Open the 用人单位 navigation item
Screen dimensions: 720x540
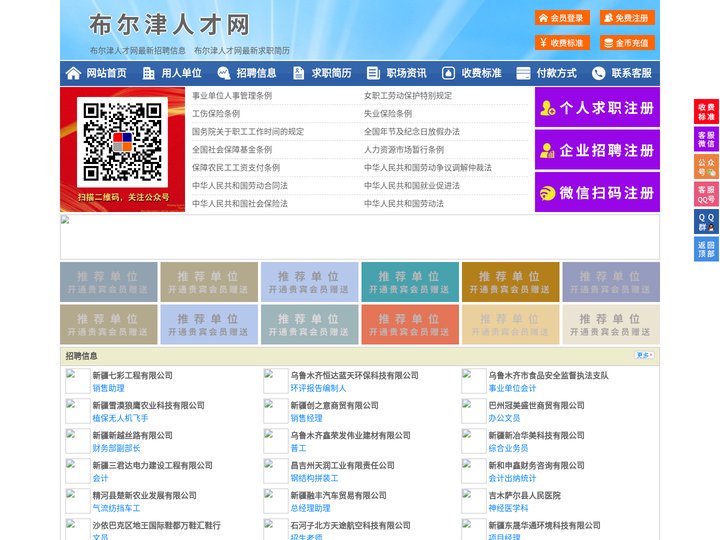pyautogui.click(x=181, y=73)
